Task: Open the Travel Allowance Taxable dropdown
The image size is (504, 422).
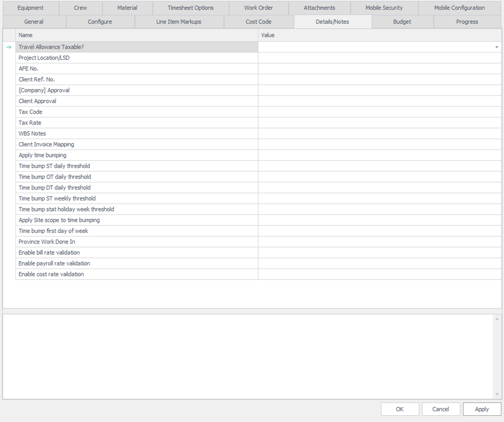Action: pos(497,47)
